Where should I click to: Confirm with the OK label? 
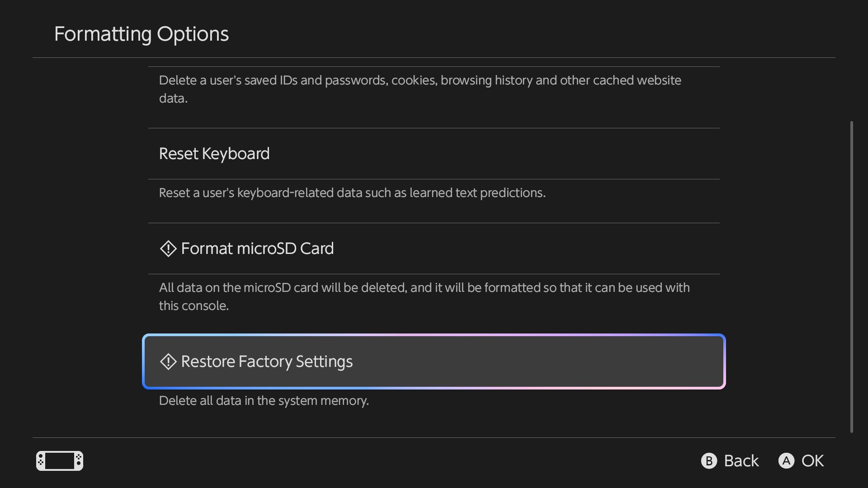(812, 461)
